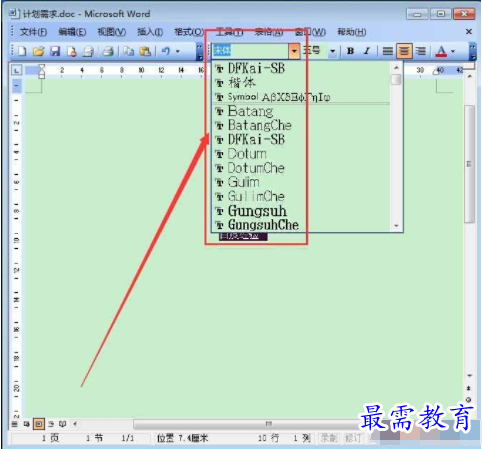The image size is (482, 449).
Task: Go to previous page with the double-up arrow
Action: tap(469, 388)
